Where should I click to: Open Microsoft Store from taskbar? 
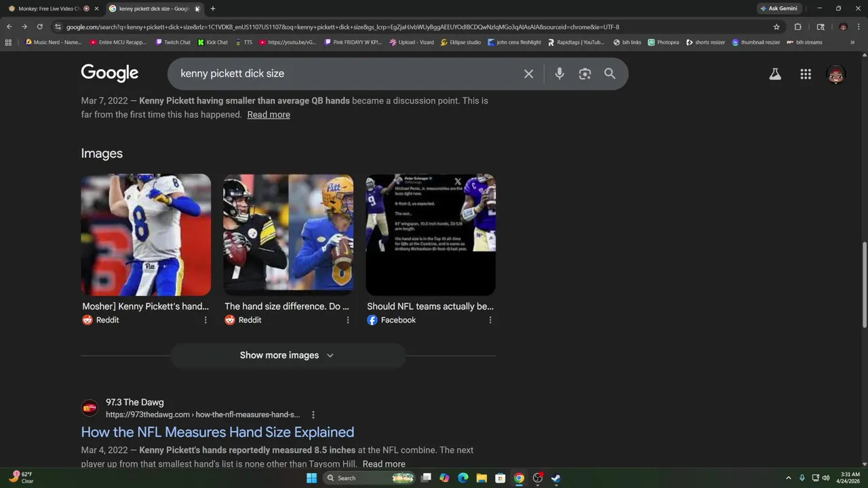[500, 478]
